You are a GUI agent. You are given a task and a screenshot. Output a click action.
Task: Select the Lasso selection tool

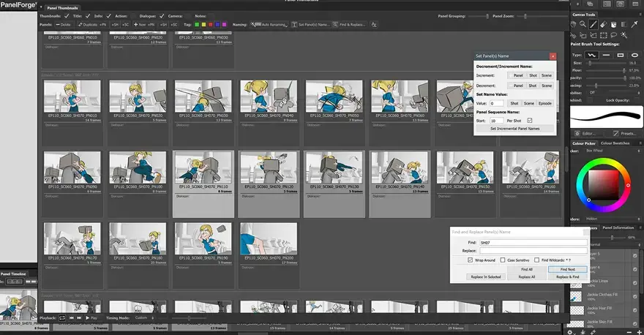tap(613, 35)
